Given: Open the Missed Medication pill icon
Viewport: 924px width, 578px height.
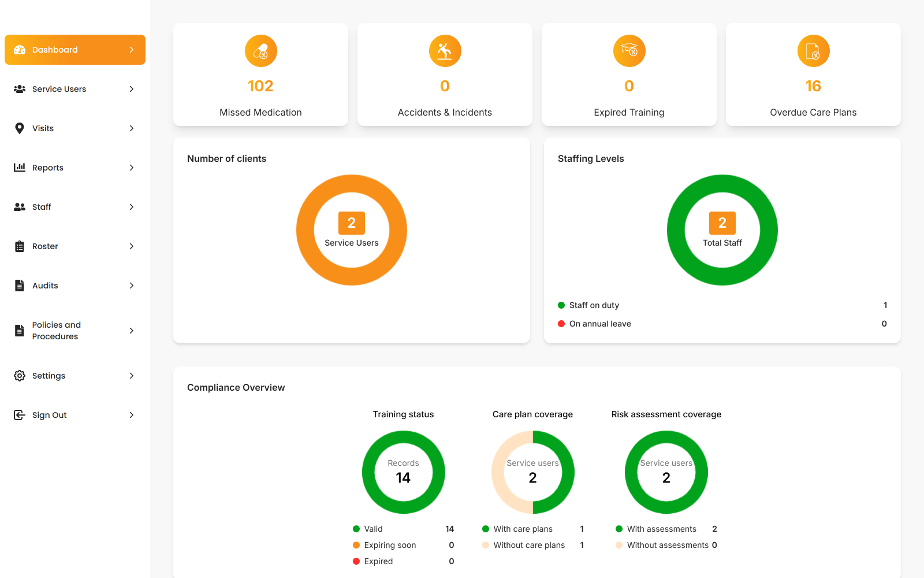Looking at the screenshot, I should point(260,50).
